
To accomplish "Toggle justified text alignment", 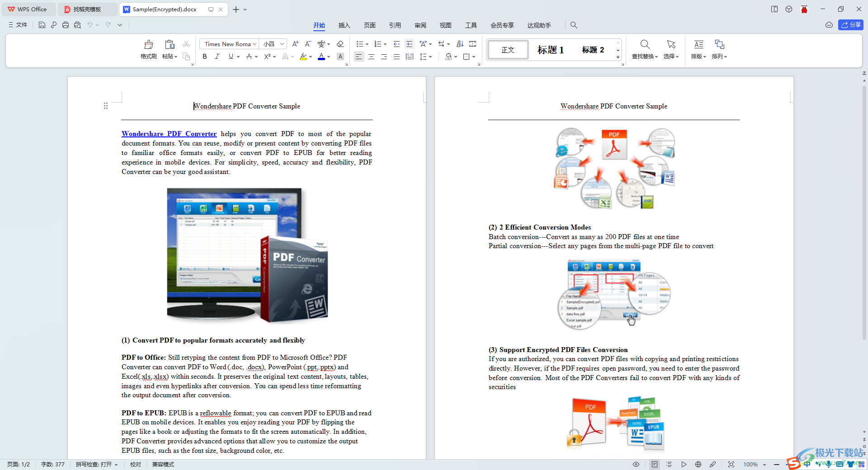I will pos(396,56).
